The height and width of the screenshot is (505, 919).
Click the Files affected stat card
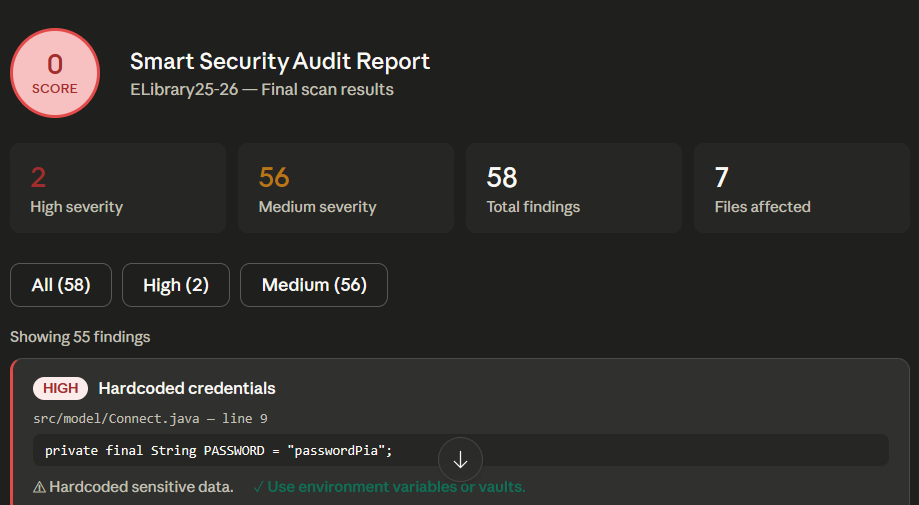(802, 188)
